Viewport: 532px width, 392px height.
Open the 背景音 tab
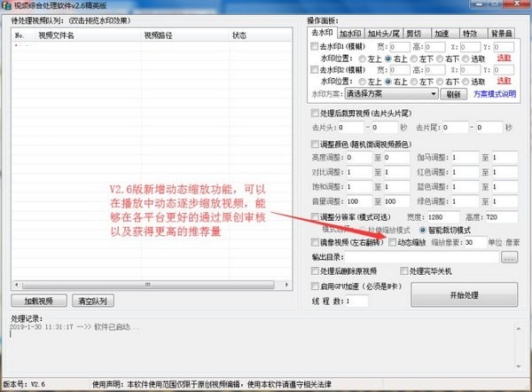(x=501, y=34)
